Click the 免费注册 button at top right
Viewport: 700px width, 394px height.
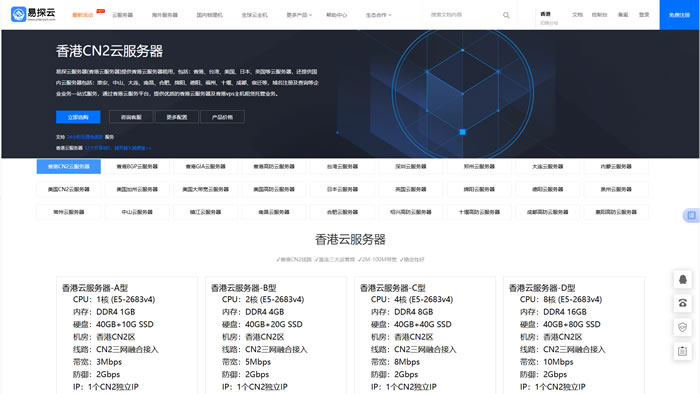(x=679, y=15)
